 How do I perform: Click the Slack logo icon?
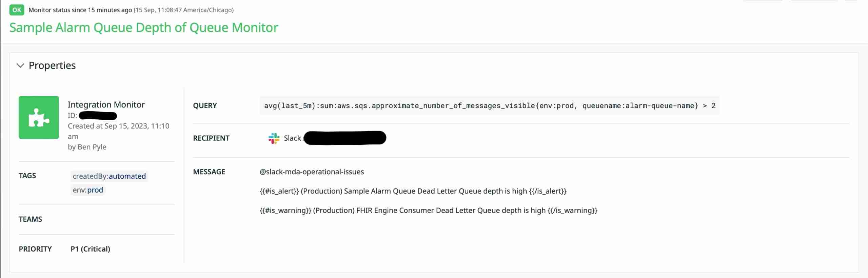tap(274, 138)
